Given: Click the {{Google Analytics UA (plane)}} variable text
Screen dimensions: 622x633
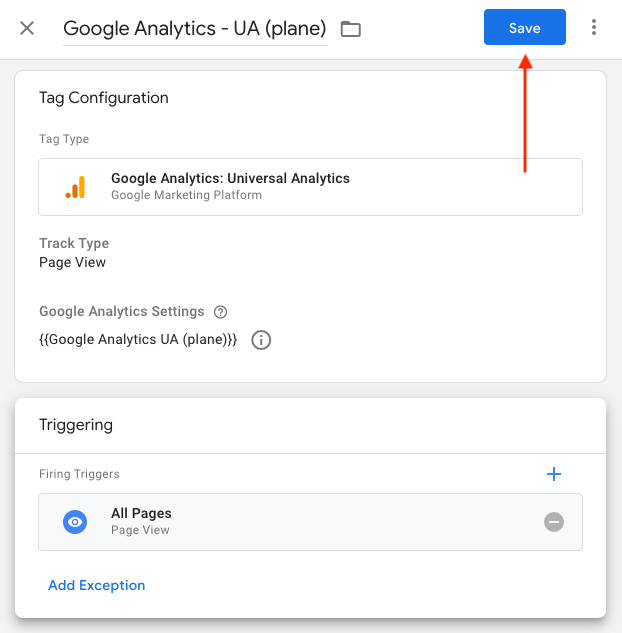Looking at the screenshot, I should coord(138,340).
